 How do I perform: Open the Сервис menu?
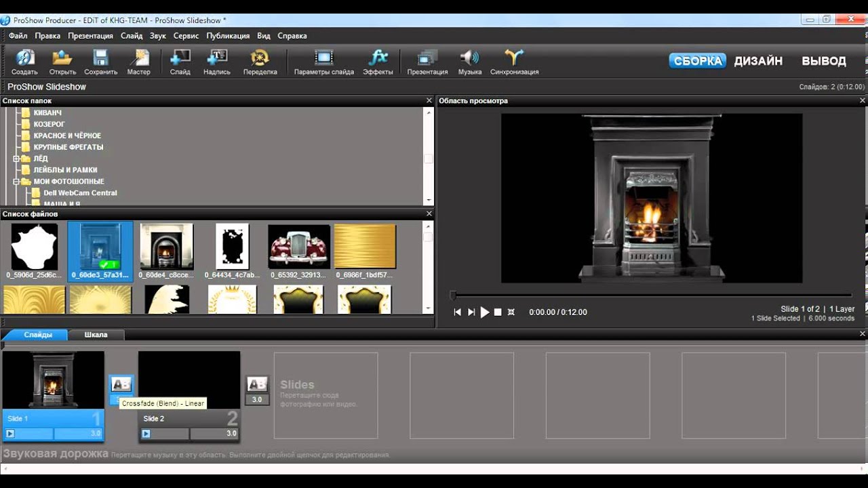(186, 36)
